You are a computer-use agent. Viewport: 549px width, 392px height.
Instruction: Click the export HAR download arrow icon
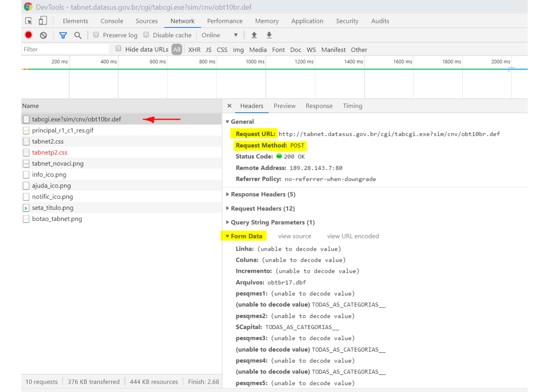(269, 35)
